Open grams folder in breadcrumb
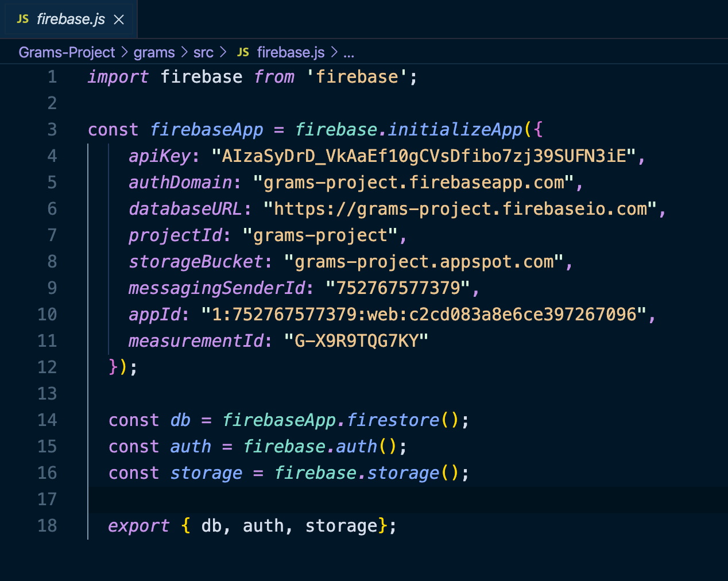This screenshot has height=581, width=728. (x=154, y=52)
